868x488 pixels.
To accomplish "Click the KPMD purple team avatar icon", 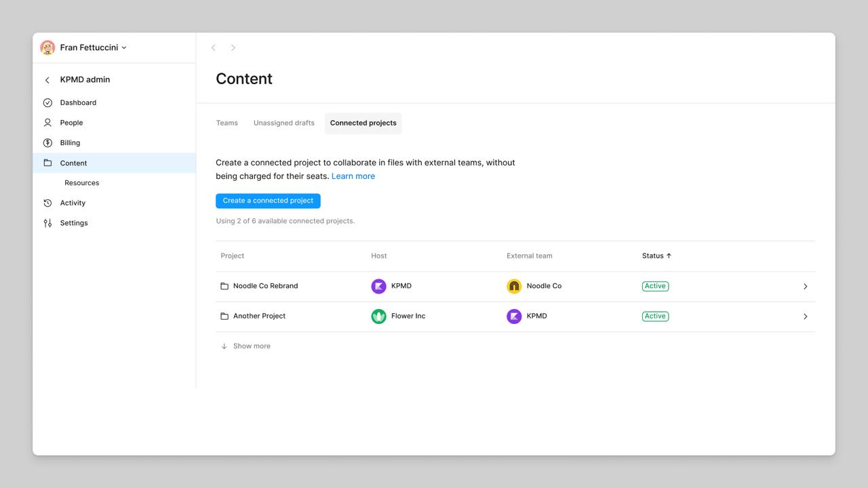I will [x=378, y=286].
